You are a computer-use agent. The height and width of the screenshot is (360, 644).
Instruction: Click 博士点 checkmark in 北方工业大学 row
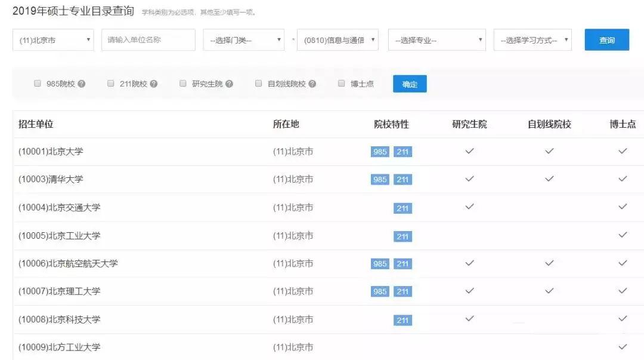(623, 346)
